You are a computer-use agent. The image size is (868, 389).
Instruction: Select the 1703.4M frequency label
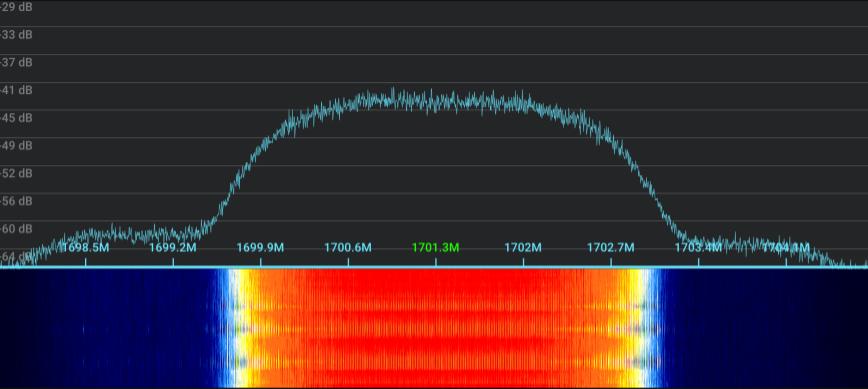point(698,247)
